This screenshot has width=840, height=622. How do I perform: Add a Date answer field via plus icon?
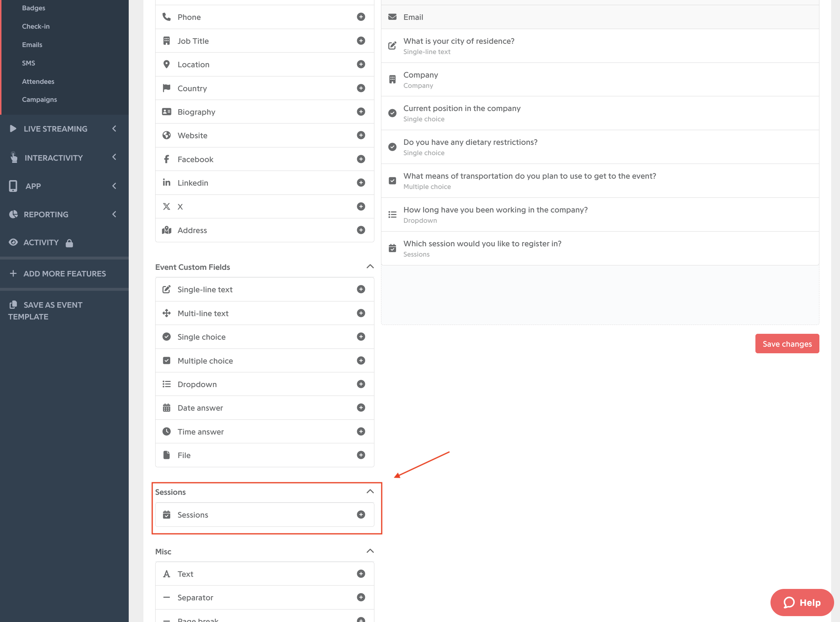361,408
